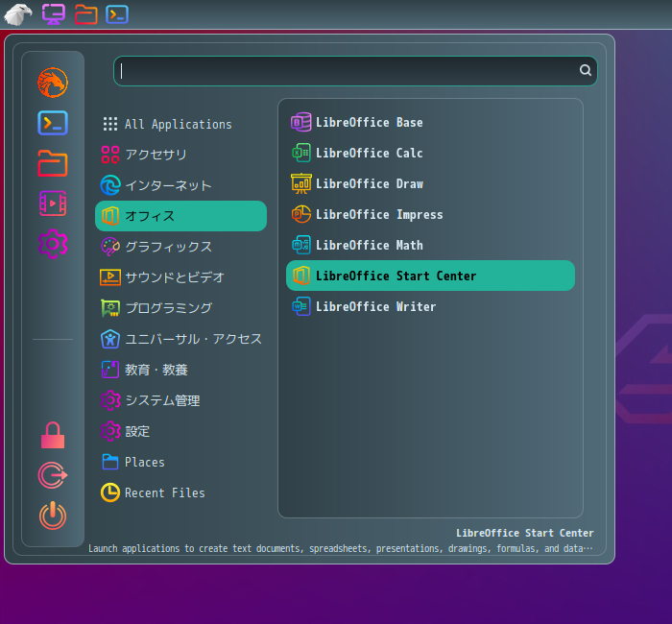This screenshot has width=672, height=624.
Task: Select インターネット category
Action: [x=180, y=185]
